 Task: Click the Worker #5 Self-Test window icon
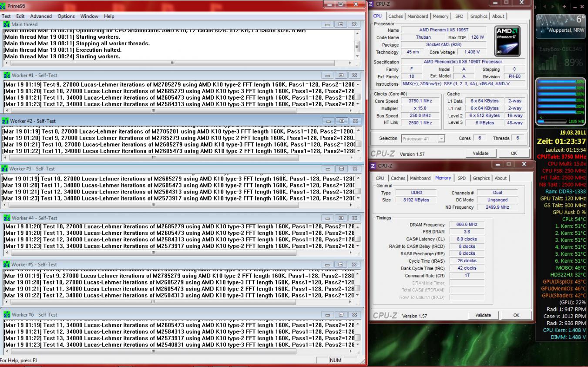(x=7, y=264)
